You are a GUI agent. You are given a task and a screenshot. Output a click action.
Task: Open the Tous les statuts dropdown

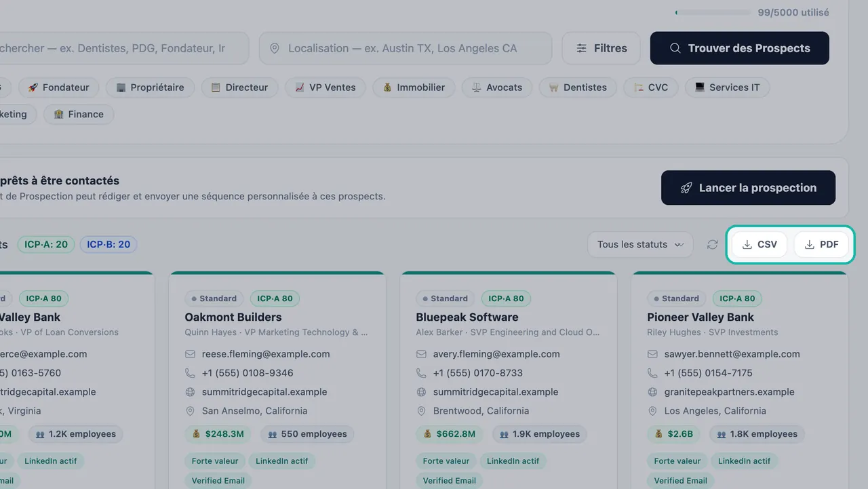coord(640,245)
